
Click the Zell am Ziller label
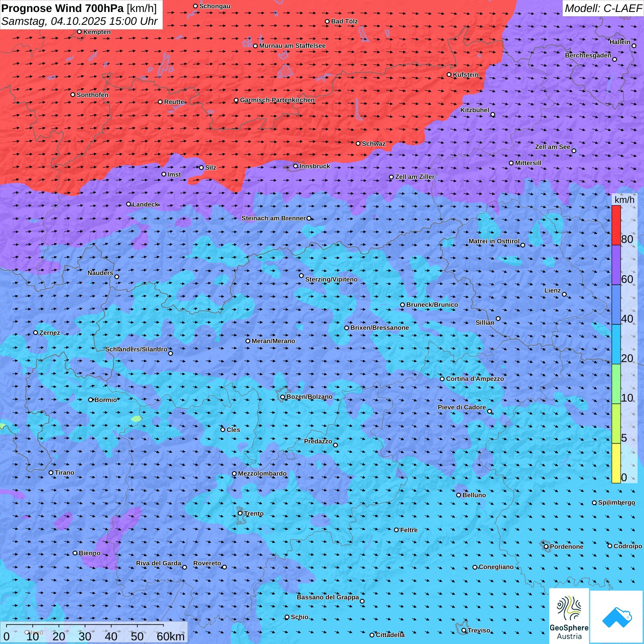click(414, 177)
